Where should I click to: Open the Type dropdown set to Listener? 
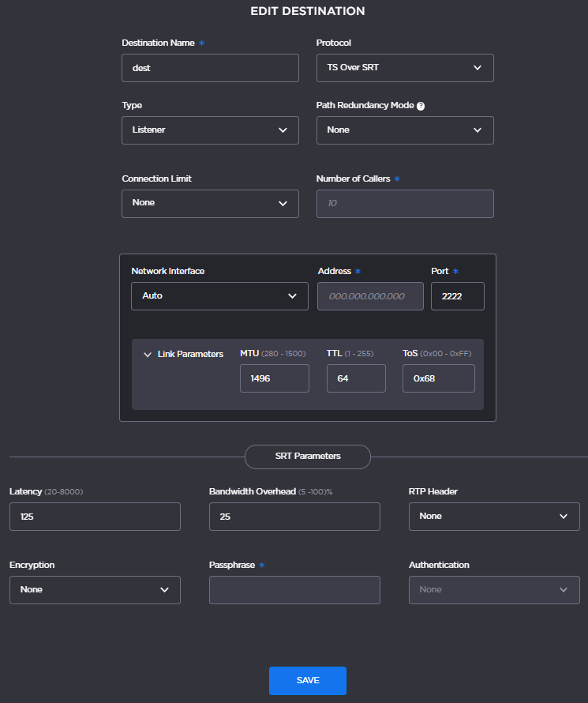210,130
